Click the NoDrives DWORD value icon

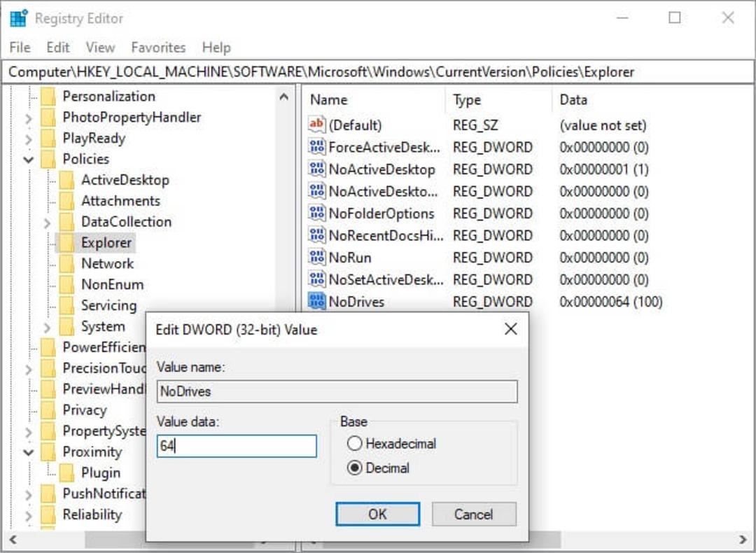point(317,301)
